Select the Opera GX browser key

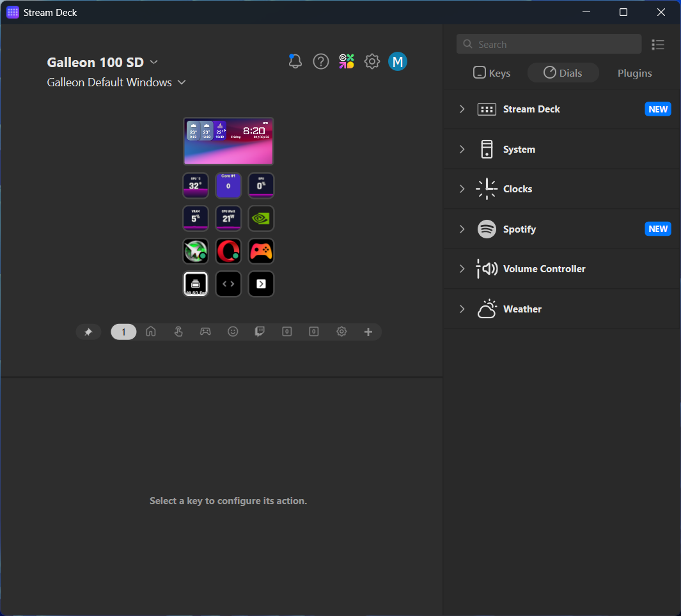pyautogui.click(x=228, y=250)
